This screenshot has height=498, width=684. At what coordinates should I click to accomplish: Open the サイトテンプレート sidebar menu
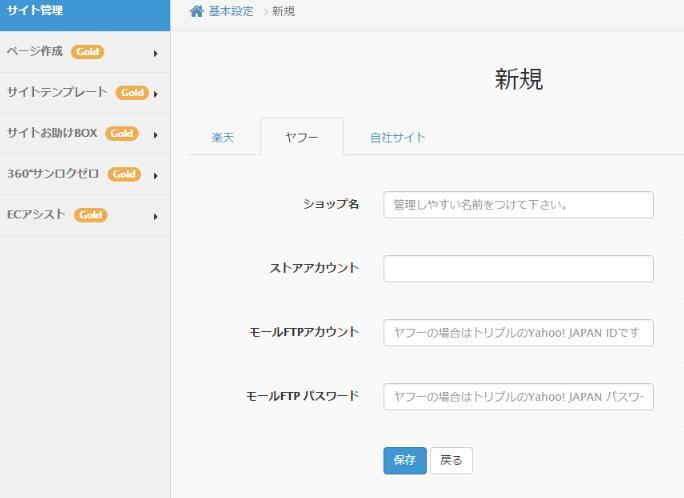pyautogui.click(x=85, y=93)
